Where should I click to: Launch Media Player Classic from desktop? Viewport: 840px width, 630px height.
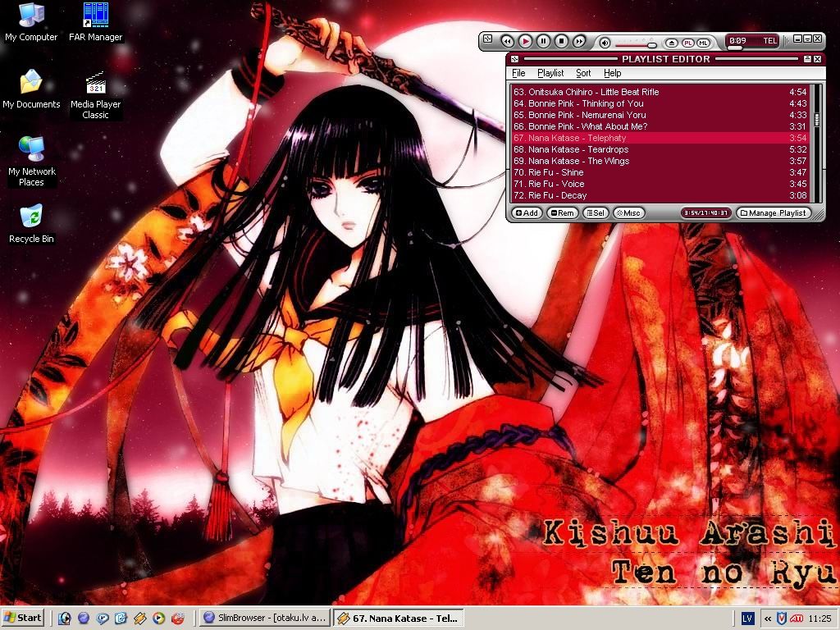[95, 95]
